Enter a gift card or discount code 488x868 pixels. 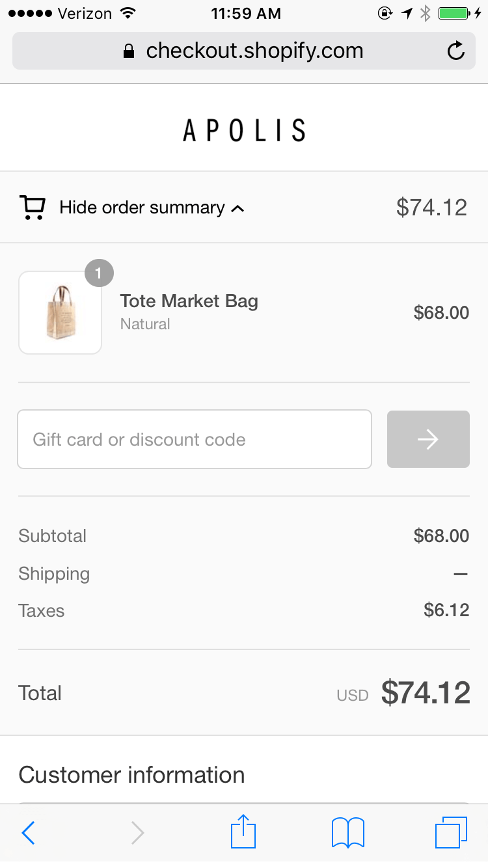(x=195, y=439)
